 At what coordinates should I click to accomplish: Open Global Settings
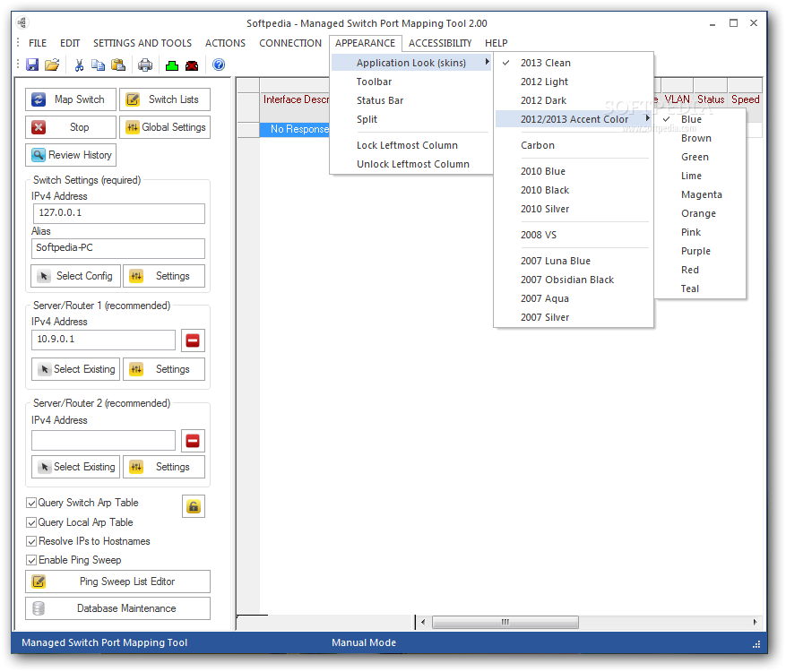click(x=165, y=127)
